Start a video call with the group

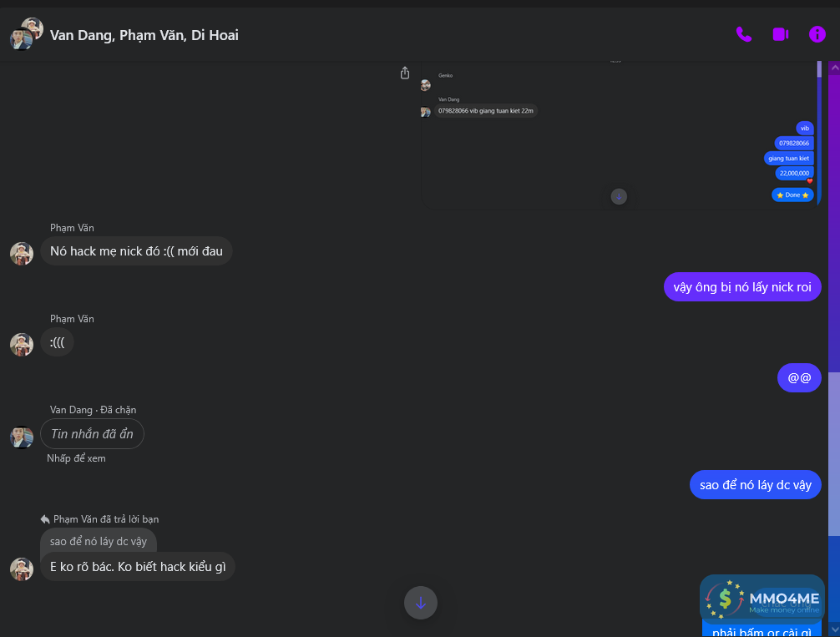point(780,34)
